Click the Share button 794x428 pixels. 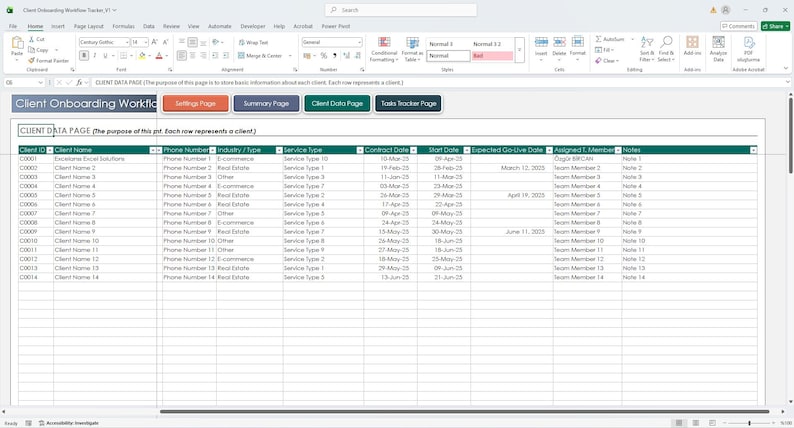[775, 26]
